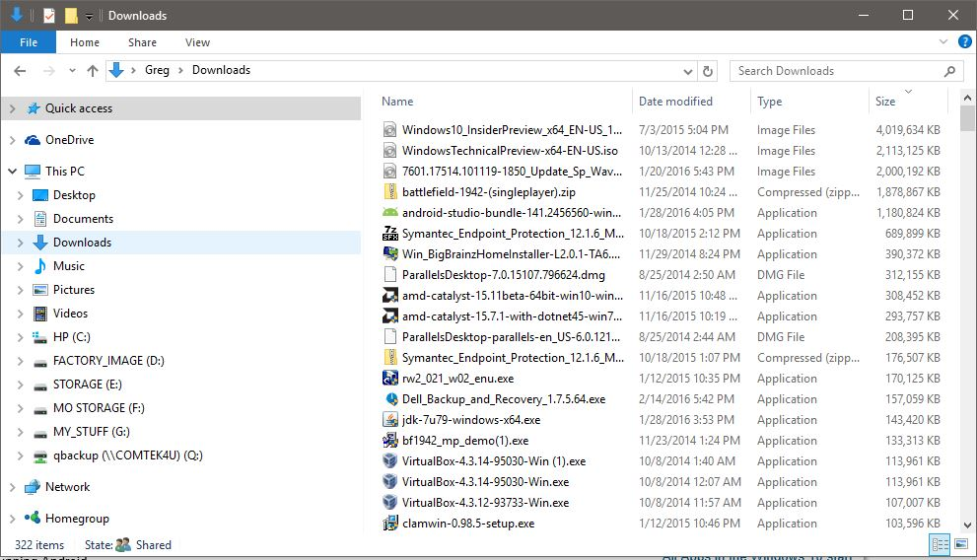Click the clamwin-0.98.5-setup.exe icon

[x=390, y=524]
